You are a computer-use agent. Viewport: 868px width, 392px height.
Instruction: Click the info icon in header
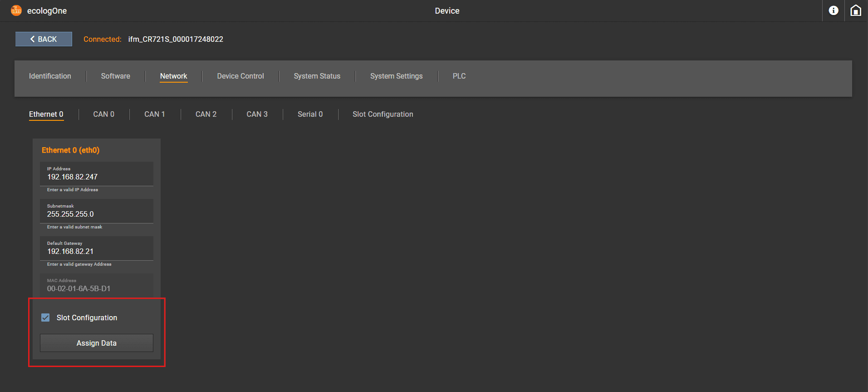[x=833, y=10]
